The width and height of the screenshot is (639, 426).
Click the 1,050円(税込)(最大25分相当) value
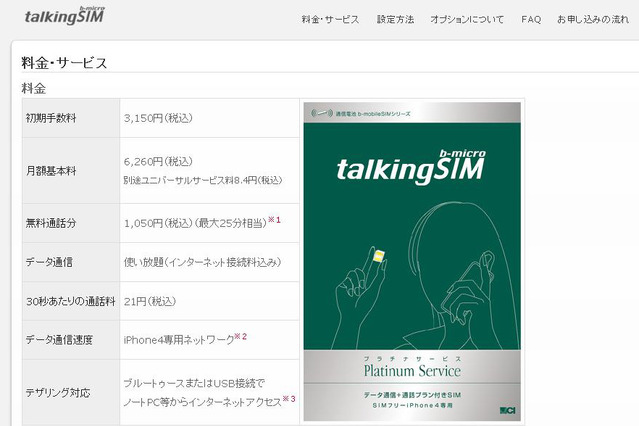point(195,223)
